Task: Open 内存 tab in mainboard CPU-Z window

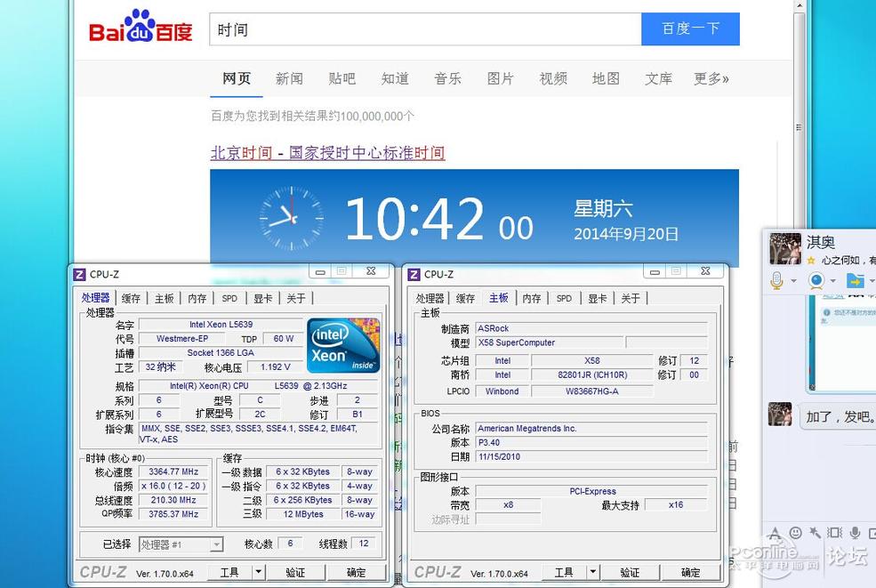Action: pos(531,299)
